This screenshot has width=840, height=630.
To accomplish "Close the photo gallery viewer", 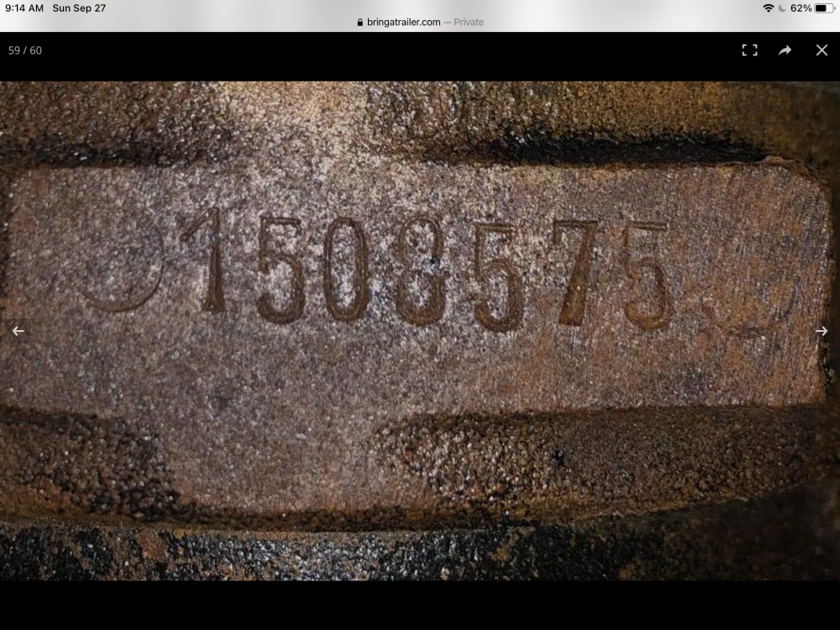I will click(x=822, y=50).
